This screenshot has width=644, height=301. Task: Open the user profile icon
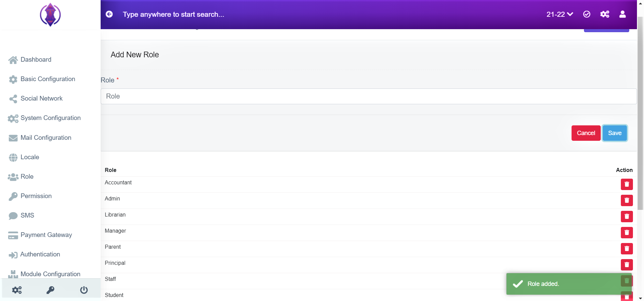pyautogui.click(x=623, y=14)
